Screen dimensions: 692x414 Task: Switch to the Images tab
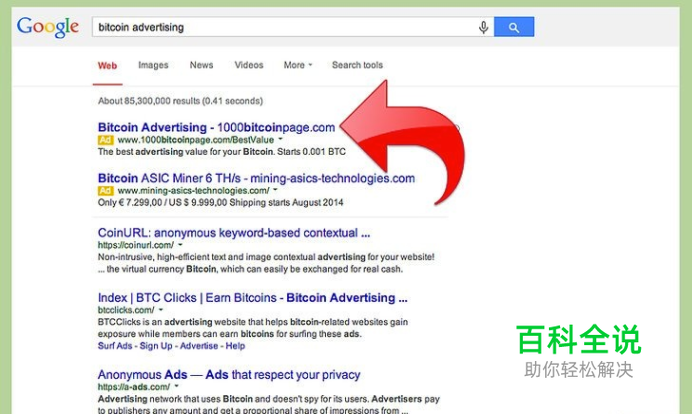(153, 65)
